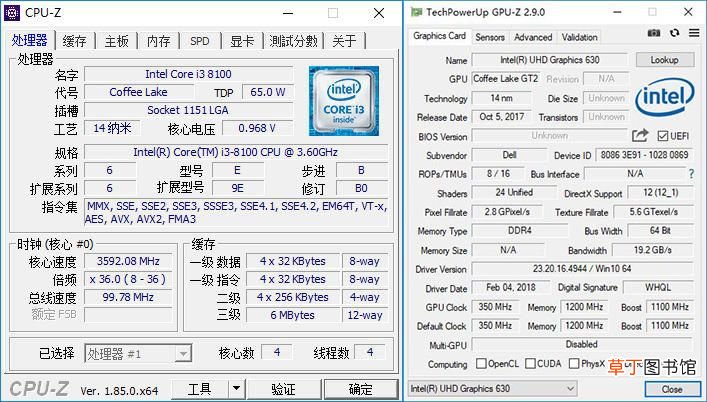The image size is (707, 402).
Task: Click the Oct 5, 2017 release date value
Action: click(501, 117)
